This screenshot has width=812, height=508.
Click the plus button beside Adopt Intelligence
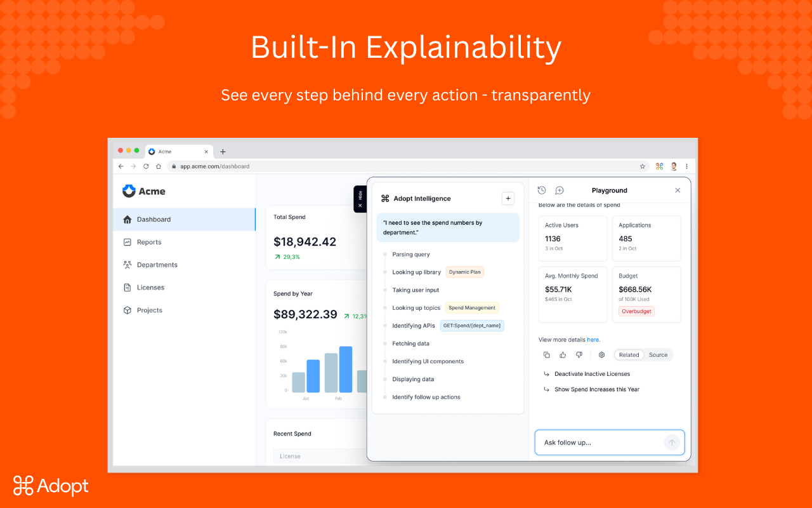pyautogui.click(x=508, y=199)
